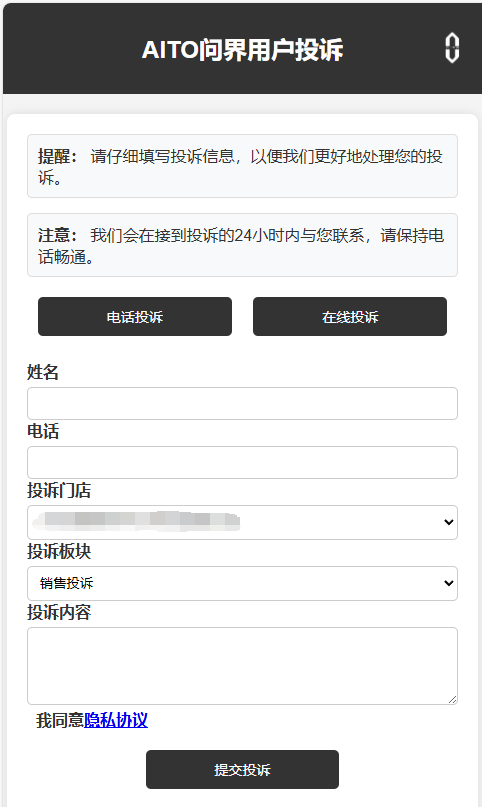482x807 pixels.
Task: Click the 我同意 agreement text
Action: click(x=60, y=720)
